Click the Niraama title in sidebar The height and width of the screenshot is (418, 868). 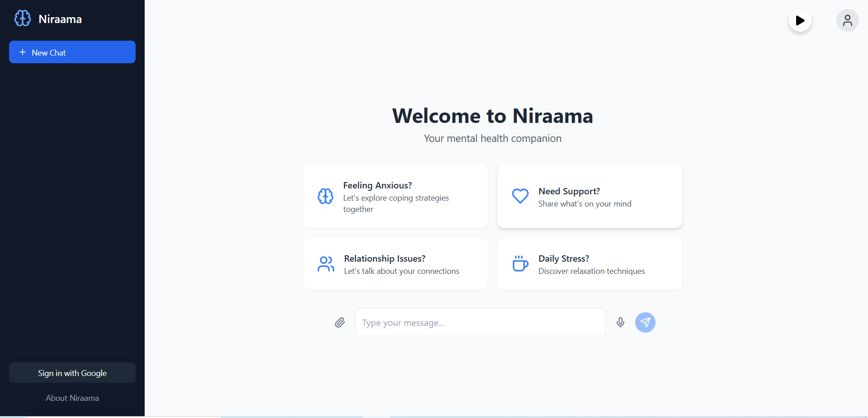click(x=60, y=19)
